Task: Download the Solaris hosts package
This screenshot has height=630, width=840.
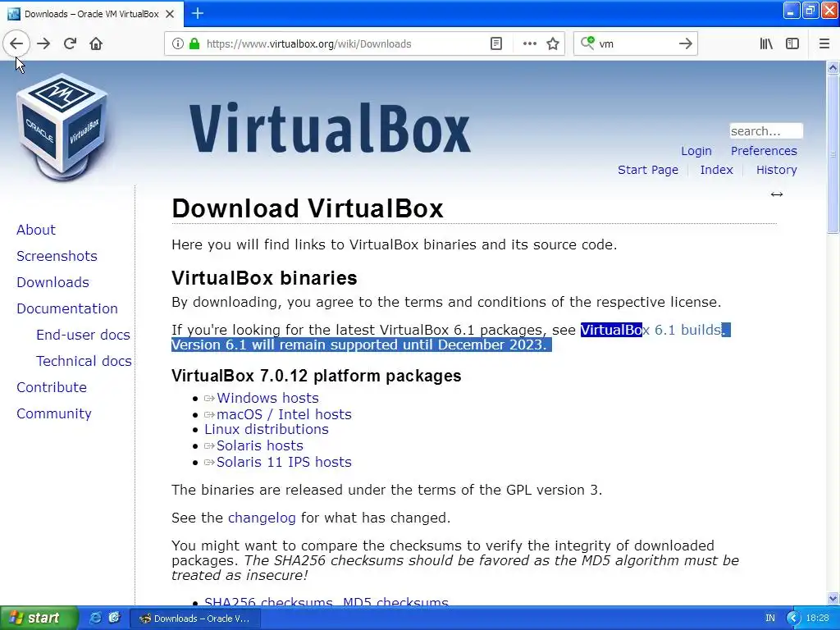Action: tap(259, 445)
